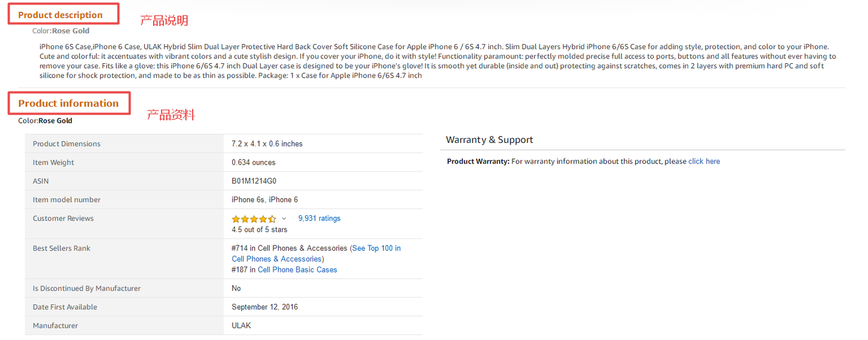
Task: Click the Best Sellers Rank label
Action: click(x=61, y=248)
